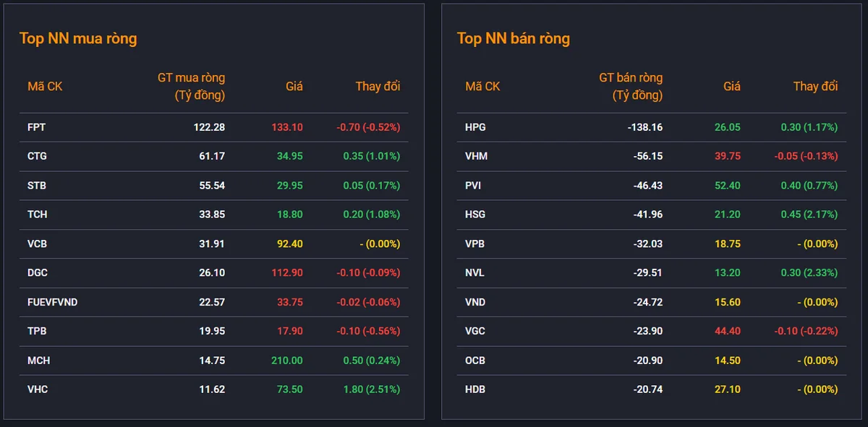Viewport: 868px width, 427px height.
Task: Click FPT price 133.10
Action: click(x=287, y=127)
